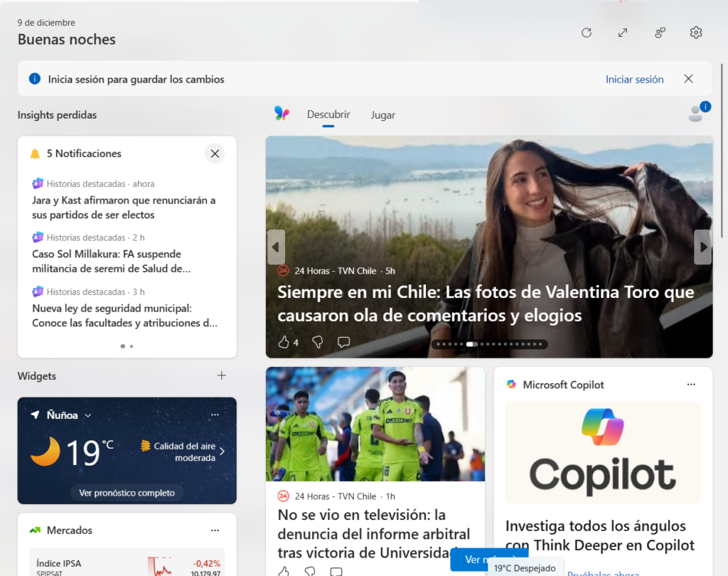The height and width of the screenshot is (576, 728).
Task: Open the weather widget options menu
Action: tap(215, 415)
